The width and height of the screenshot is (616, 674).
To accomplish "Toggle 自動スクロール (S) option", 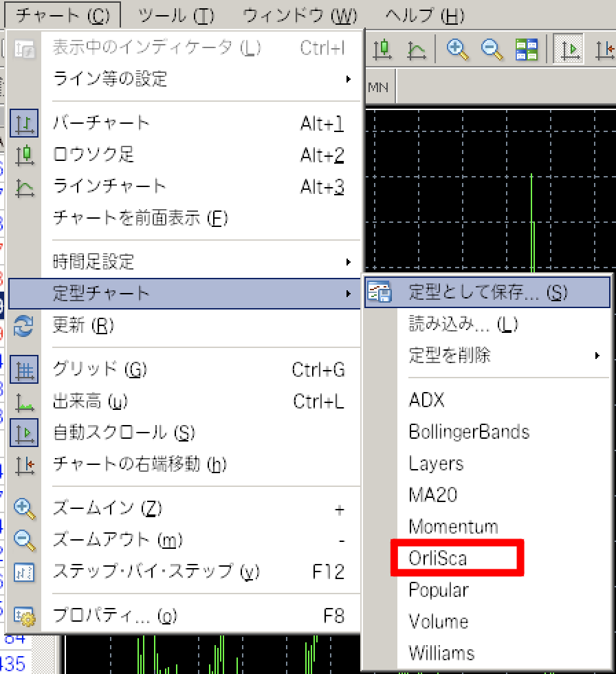I will 124,433.
